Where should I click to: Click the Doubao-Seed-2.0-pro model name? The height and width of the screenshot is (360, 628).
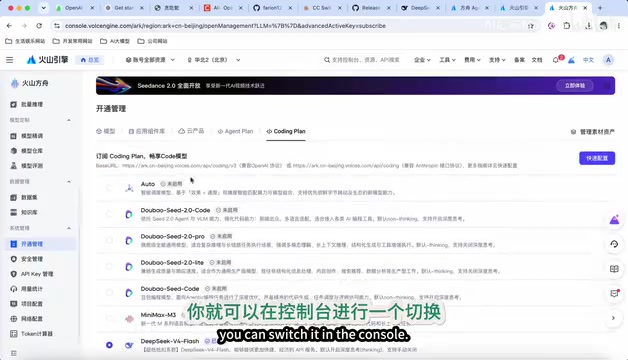click(173, 236)
